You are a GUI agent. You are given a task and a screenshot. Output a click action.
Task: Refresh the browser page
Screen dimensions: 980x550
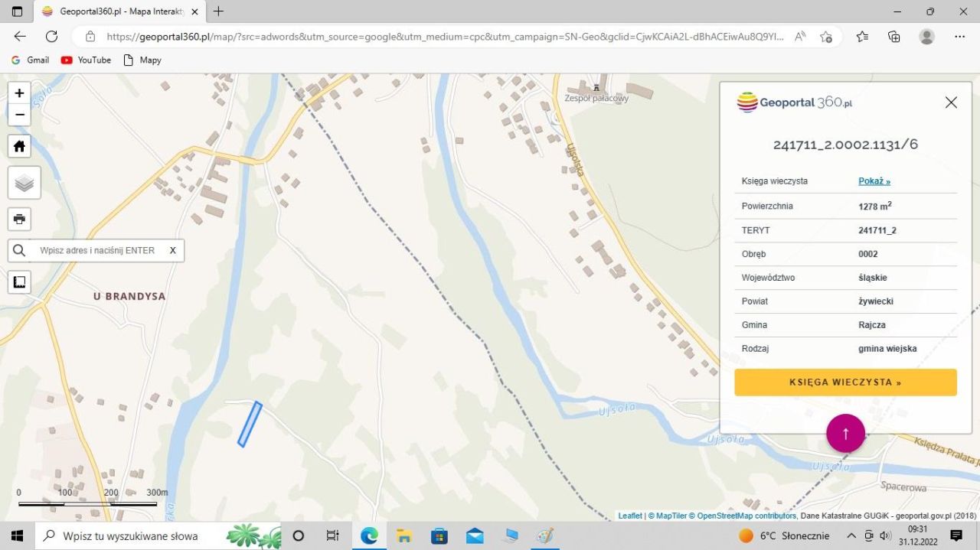click(x=51, y=36)
